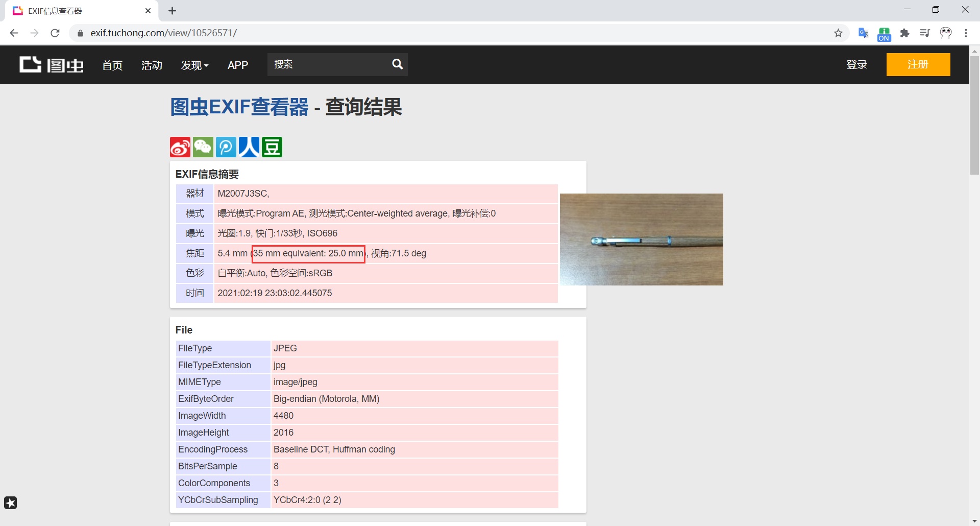Open APP in navbar
Image resolution: width=980 pixels, height=526 pixels.
click(238, 65)
